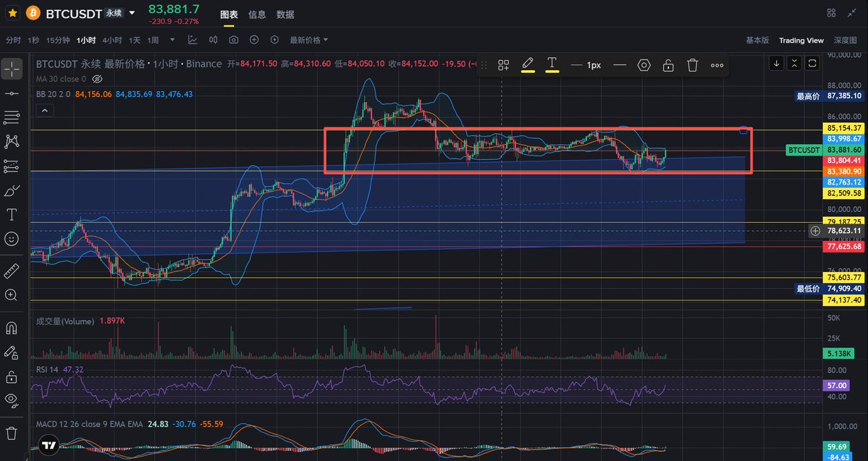The height and width of the screenshot is (461, 868).
Task: Select the brush drawing tool
Action: (12, 190)
